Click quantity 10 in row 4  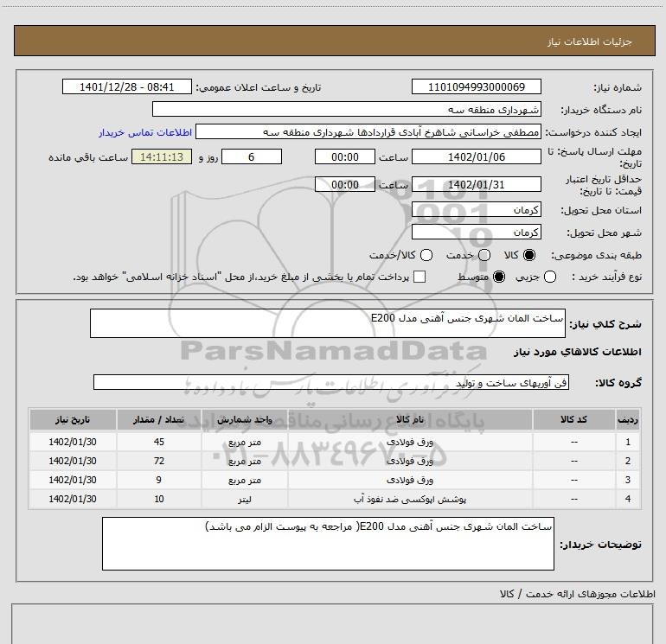pos(159,500)
